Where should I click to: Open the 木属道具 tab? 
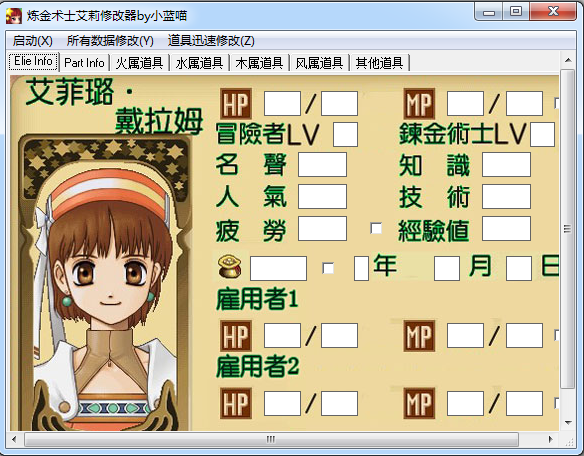point(259,63)
